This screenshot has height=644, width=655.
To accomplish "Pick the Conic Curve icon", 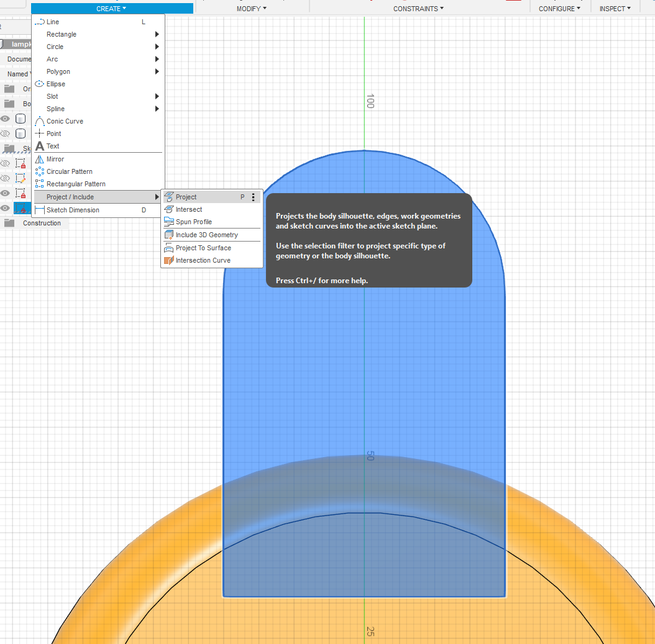I will click(x=40, y=121).
